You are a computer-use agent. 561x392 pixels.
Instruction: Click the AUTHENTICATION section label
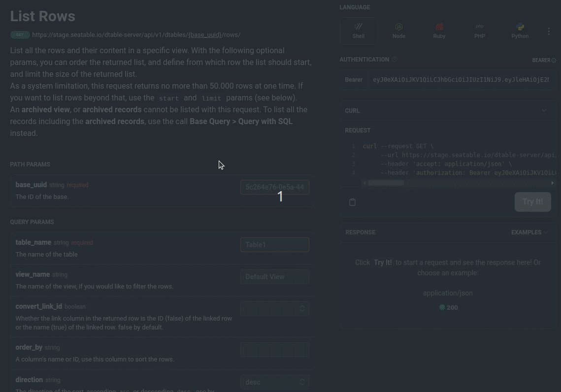pyautogui.click(x=364, y=60)
